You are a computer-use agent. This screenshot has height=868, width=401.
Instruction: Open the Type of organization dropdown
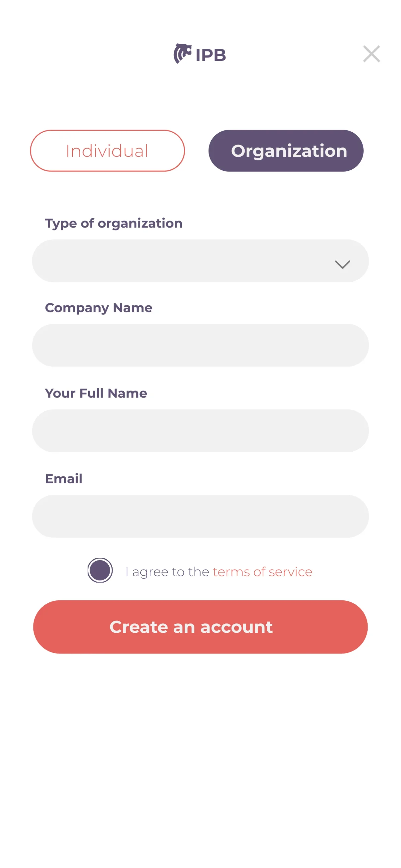pyautogui.click(x=200, y=261)
